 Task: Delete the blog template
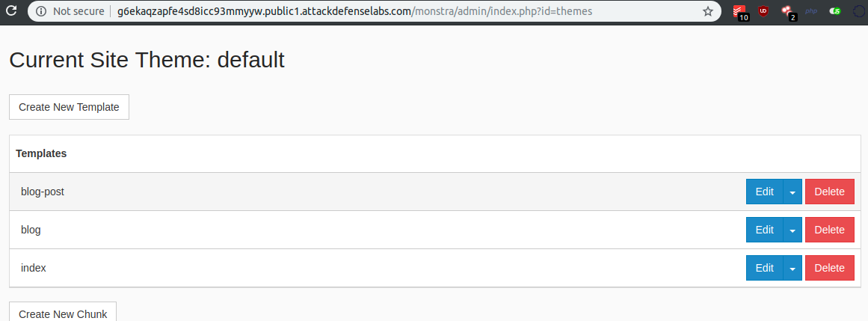point(829,230)
